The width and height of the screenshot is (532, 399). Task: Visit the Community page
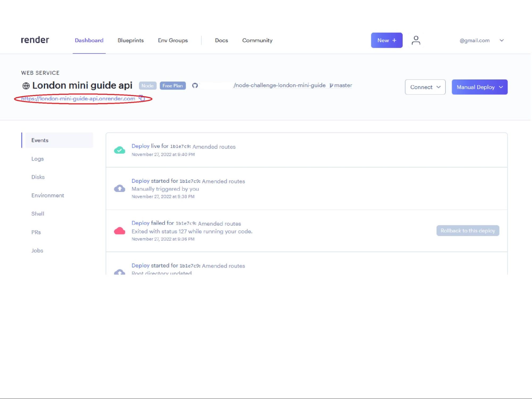pyautogui.click(x=257, y=40)
